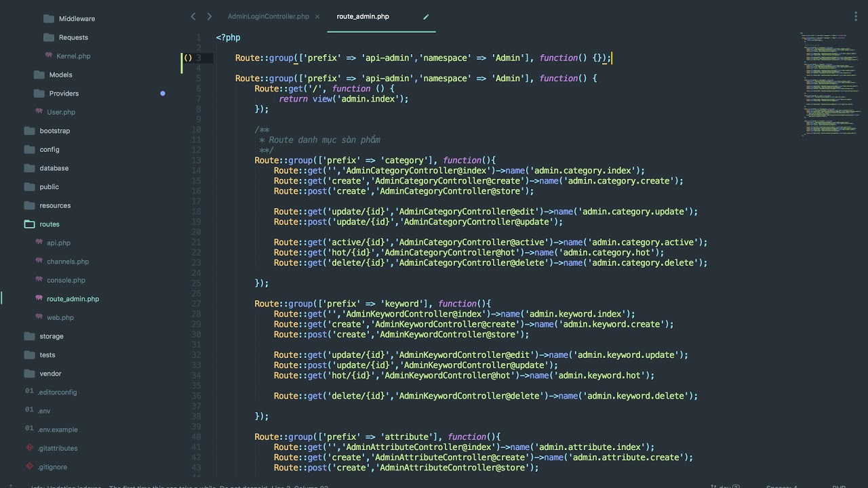Close the AdminLoginController.php tab

(x=317, y=16)
